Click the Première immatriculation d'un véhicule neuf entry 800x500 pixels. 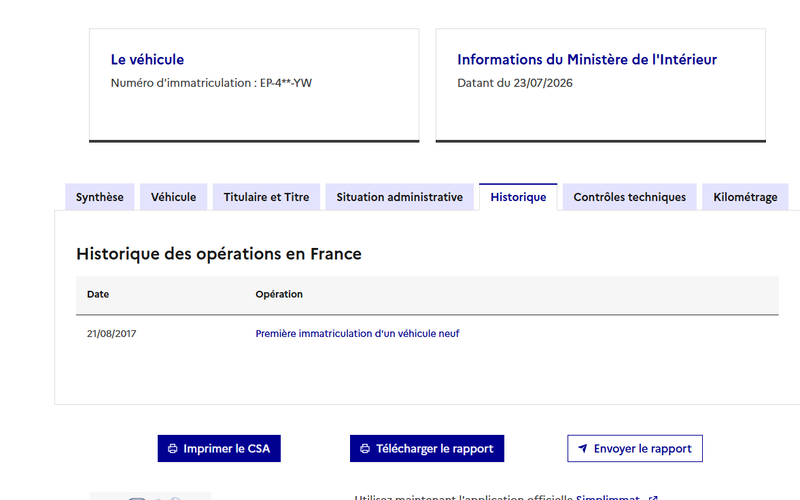(x=357, y=334)
